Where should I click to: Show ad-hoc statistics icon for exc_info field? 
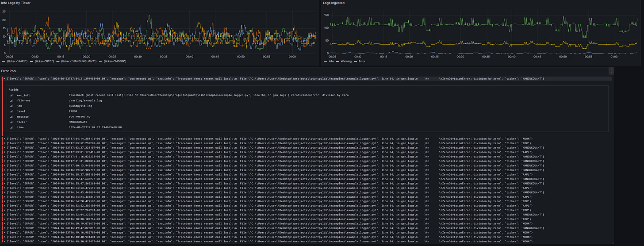coord(11,95)
